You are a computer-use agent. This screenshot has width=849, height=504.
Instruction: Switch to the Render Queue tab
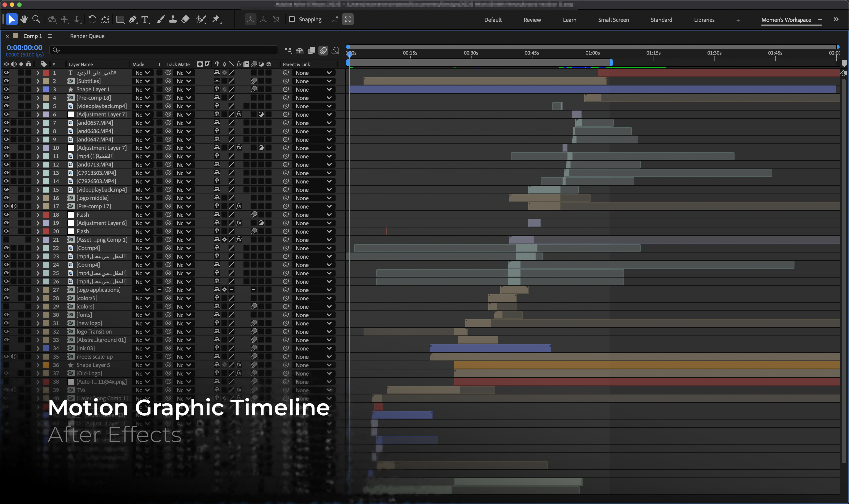click(x=87, y=36)
